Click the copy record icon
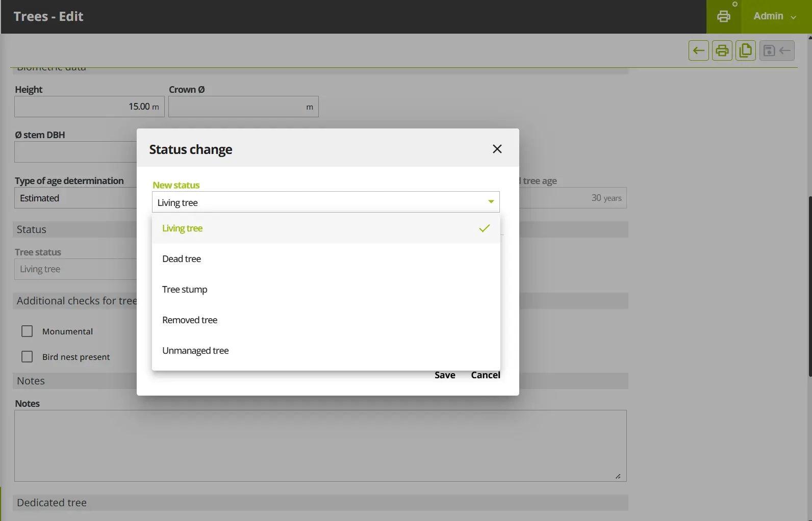Viewport: 812px width, 521px height. [745, 50]
